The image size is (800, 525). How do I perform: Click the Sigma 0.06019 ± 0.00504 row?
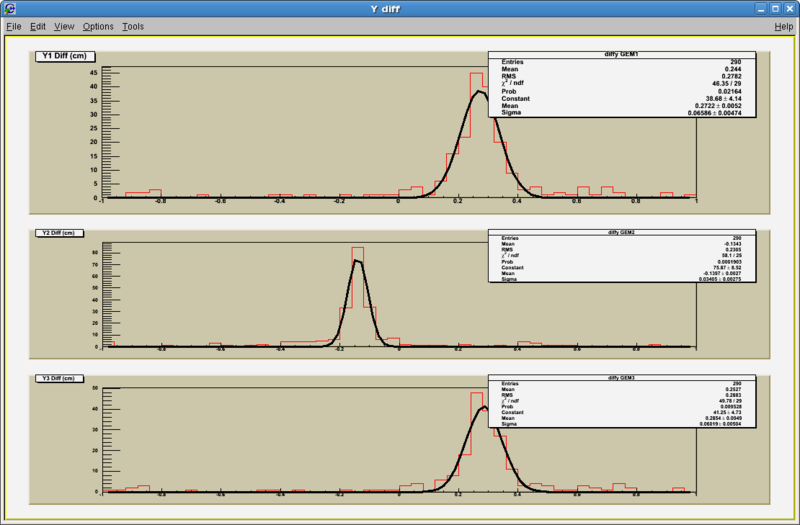coord(621,424)
